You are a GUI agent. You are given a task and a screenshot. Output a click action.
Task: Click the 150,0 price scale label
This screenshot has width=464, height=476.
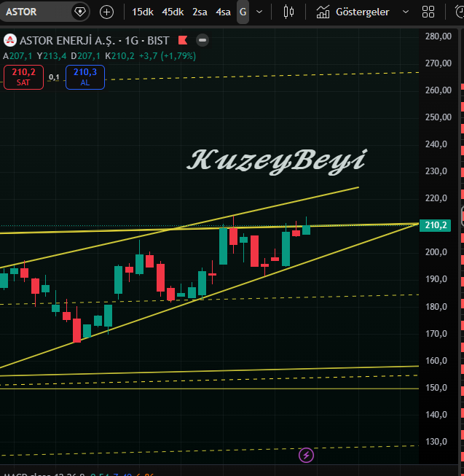pos(436,388)
